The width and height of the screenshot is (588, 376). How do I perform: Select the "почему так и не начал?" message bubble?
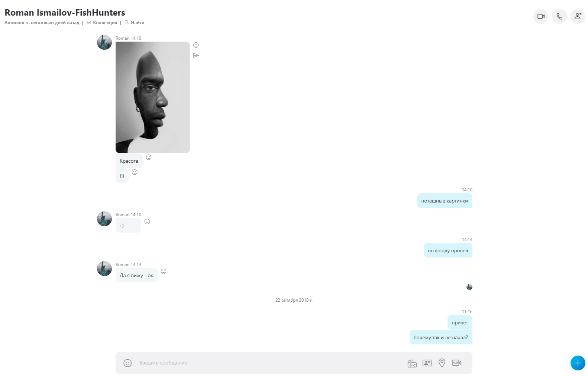441,337
